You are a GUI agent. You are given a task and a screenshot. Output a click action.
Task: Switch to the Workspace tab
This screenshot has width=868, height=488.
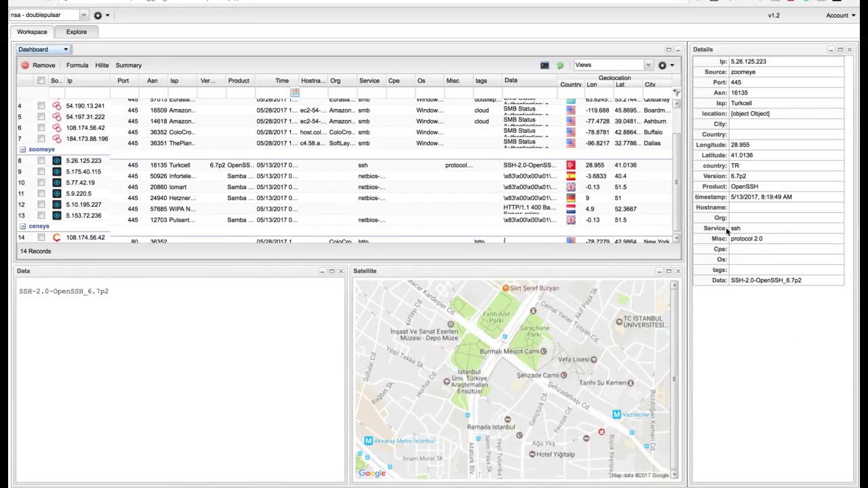pos(32,32)
